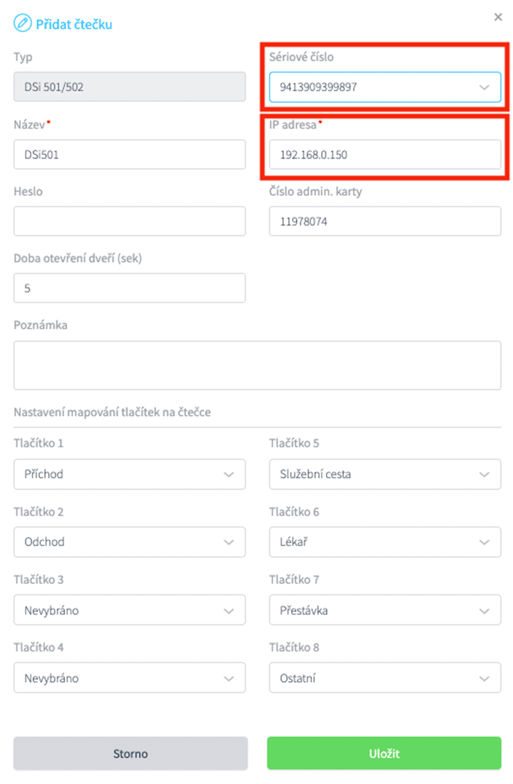The height and width of the screenshot is (784, 513).
Task: Click the IP adresa input field
Action: pos(384,154)
